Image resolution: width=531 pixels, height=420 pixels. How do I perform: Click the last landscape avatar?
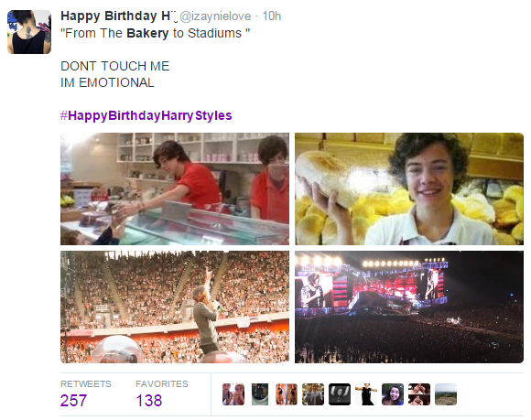tap(446, 394)
